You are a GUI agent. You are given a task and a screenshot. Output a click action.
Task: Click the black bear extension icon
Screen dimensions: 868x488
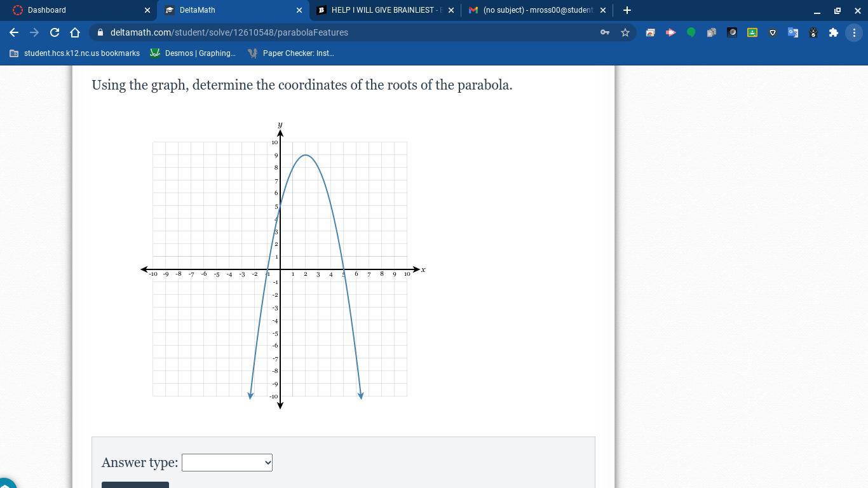pos(813,32)
